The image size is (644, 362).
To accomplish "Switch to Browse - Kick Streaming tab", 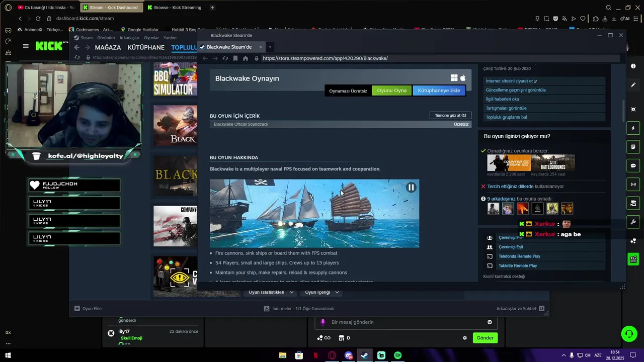I will click(x=174, y=8).
